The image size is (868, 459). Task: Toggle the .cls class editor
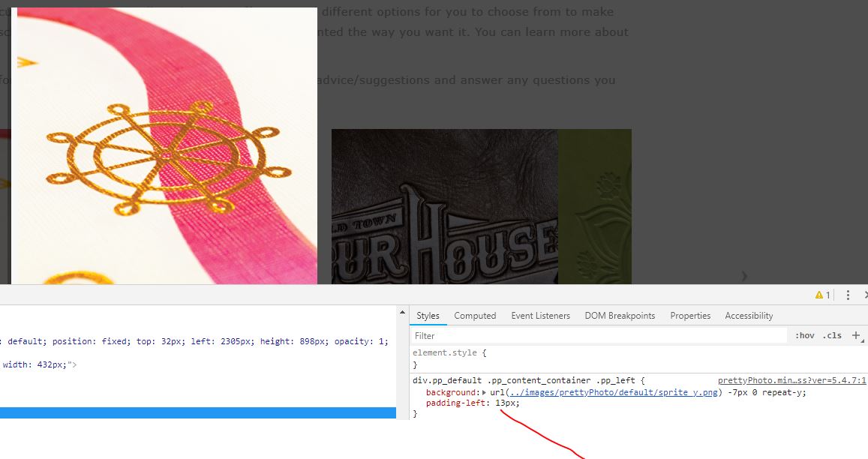pyautogui.click(x=832, y=335)
